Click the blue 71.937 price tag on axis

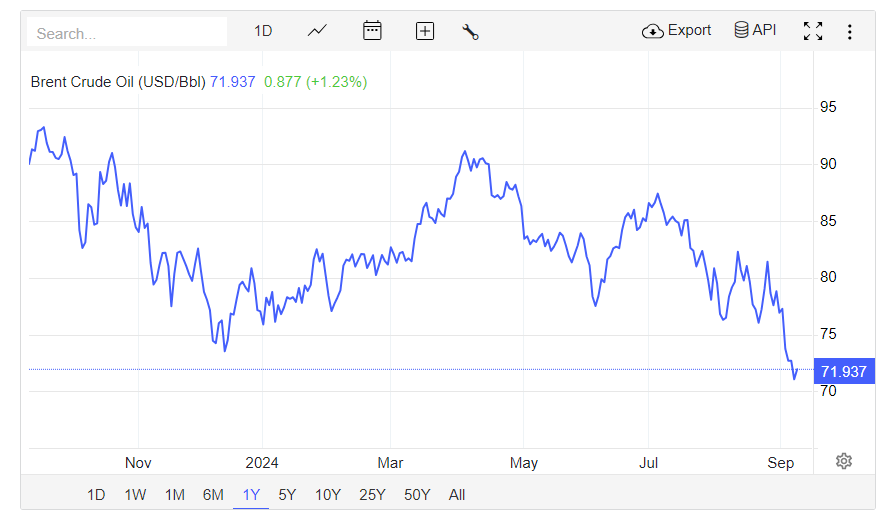click(844, 371)
